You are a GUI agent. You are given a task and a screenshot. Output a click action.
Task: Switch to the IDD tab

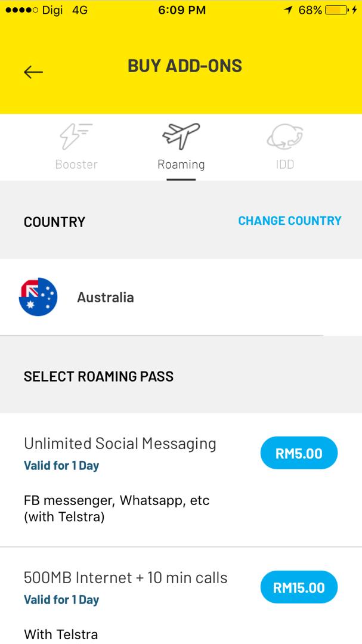284,164
